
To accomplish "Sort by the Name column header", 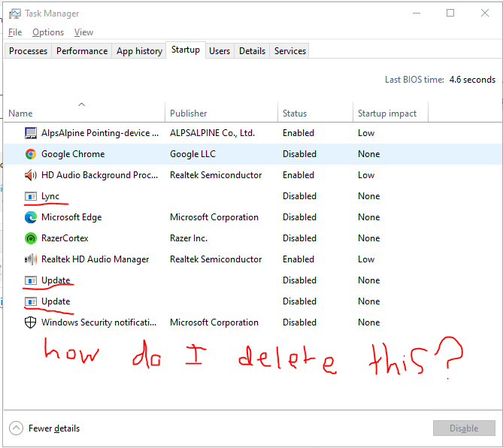I will pos(84,112).
